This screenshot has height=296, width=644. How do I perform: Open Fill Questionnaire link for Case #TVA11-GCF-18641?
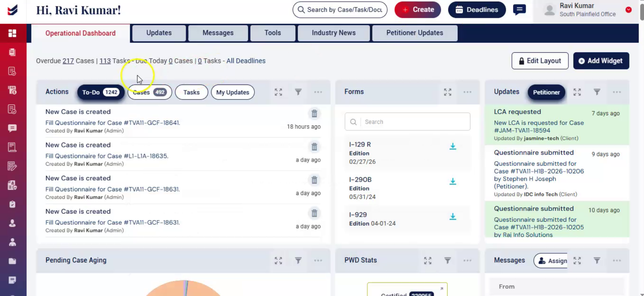[x=113, y=123]
